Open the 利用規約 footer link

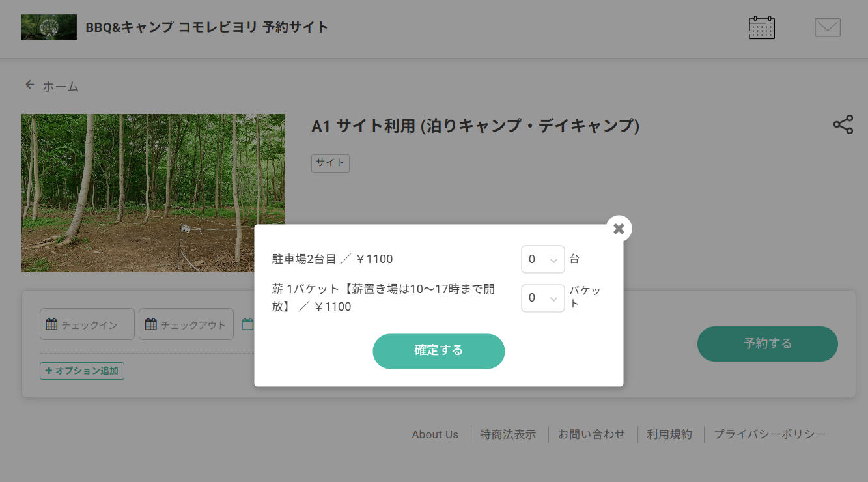pos(669,434)
